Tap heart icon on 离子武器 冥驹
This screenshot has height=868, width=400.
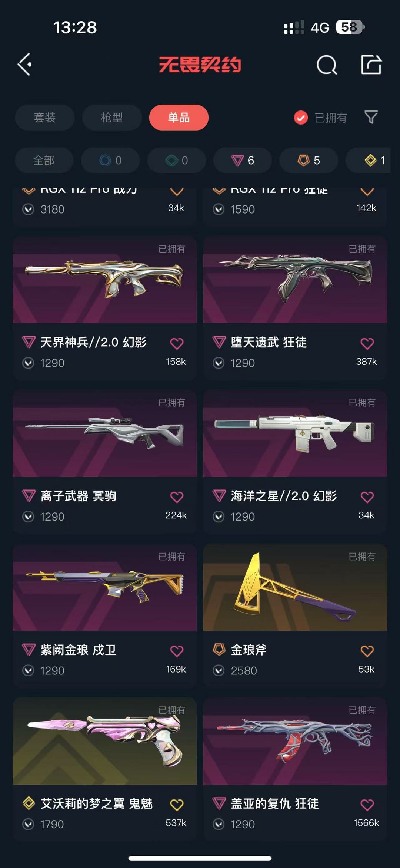pos(177,497)
